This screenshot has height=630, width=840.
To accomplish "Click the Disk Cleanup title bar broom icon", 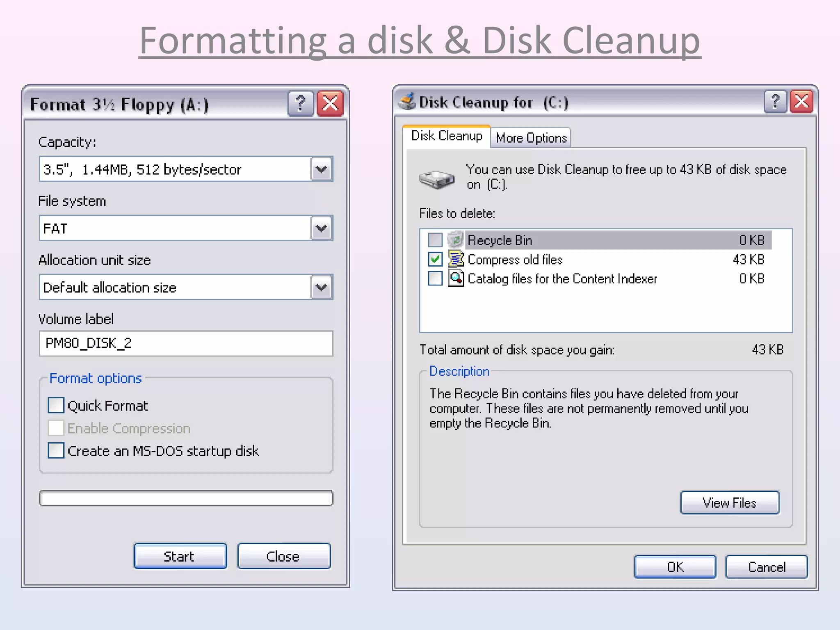I will pos(407,101).
